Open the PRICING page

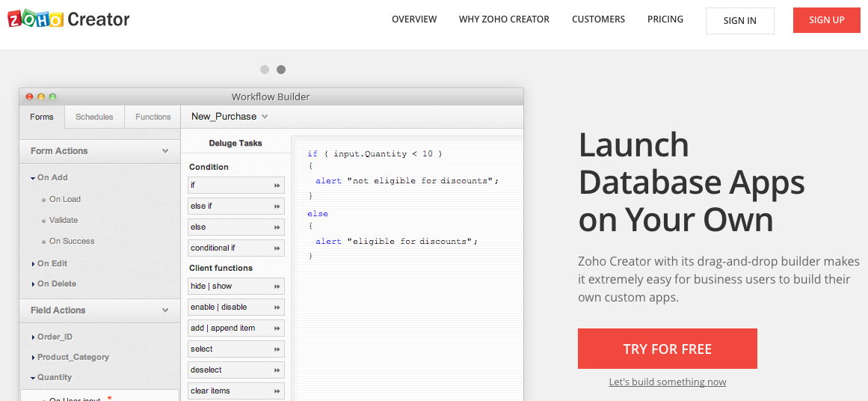(665, 19)
